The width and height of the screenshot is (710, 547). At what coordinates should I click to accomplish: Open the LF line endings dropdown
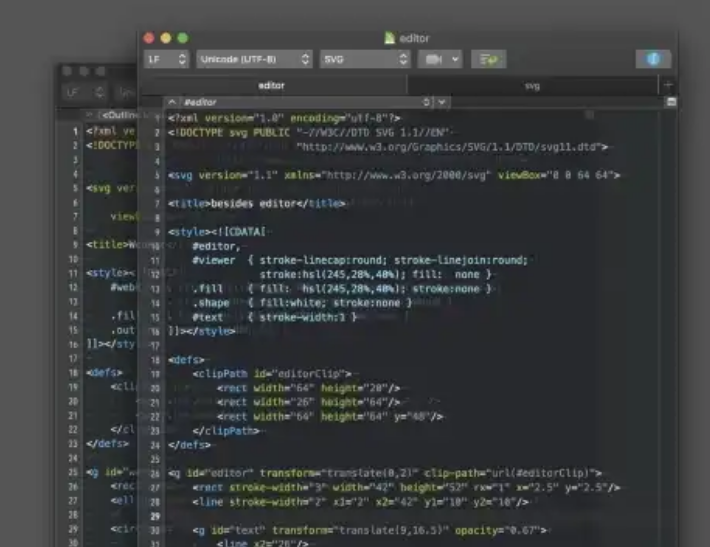[x=166, y=59]
